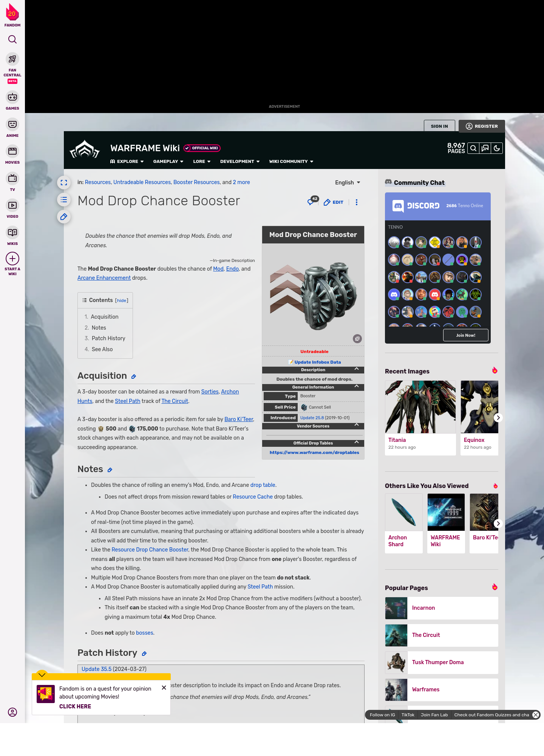Click the Sign In button
This screenshot has height=756, width=544.
(x=439, y=126)
